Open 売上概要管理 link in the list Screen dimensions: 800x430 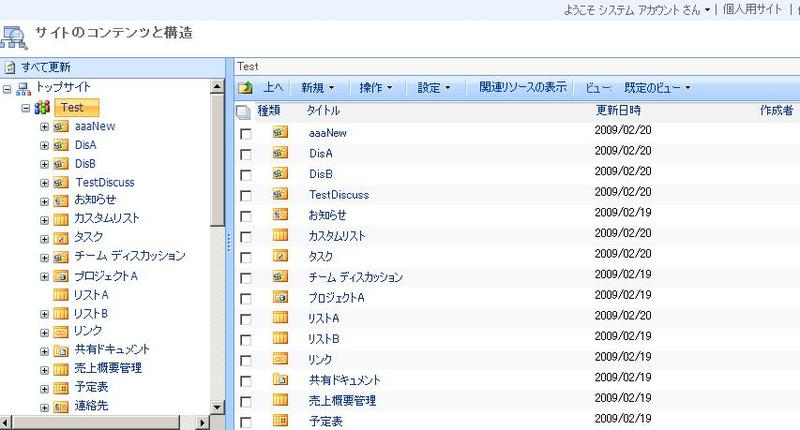click(342, 401)
